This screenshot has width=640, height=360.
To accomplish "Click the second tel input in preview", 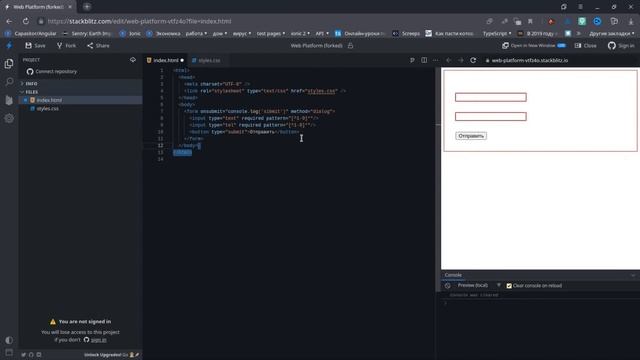I will [x=491, y=116].
